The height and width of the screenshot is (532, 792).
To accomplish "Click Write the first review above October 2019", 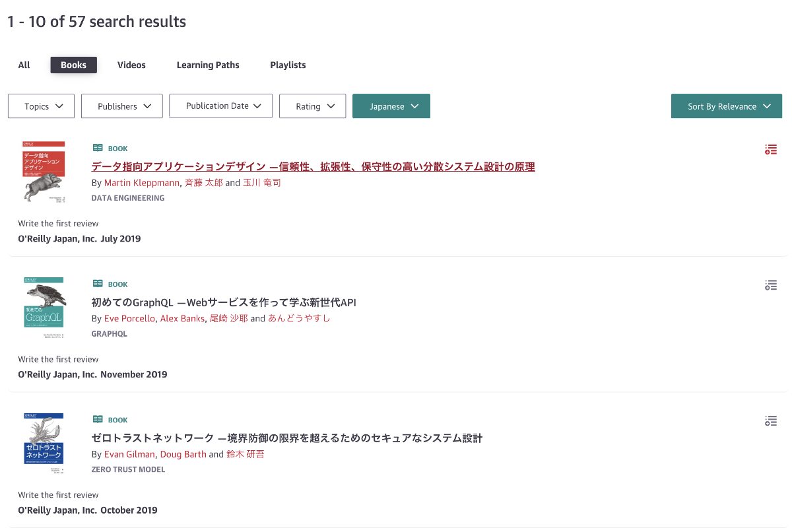I will point(58,495).
